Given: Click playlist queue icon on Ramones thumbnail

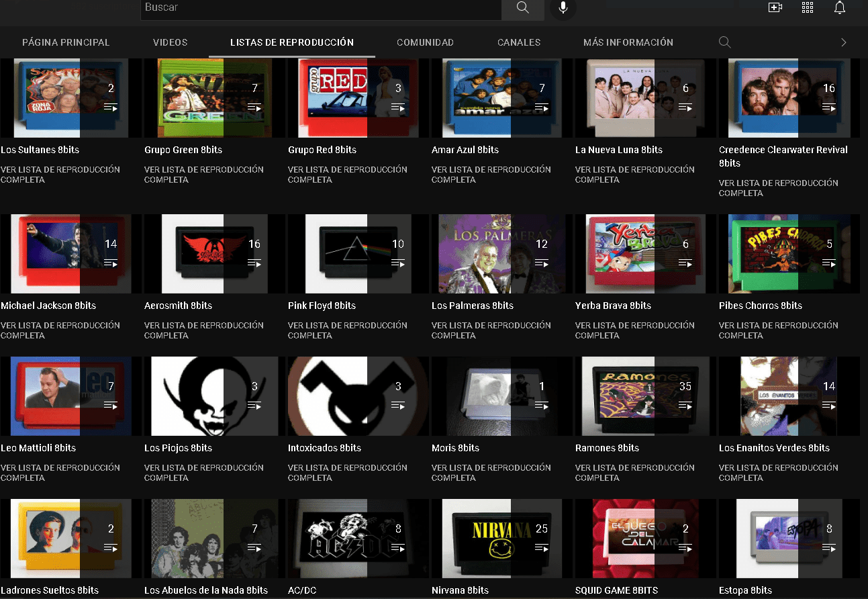Looking at the screenshot, I should tap(685, 406).
